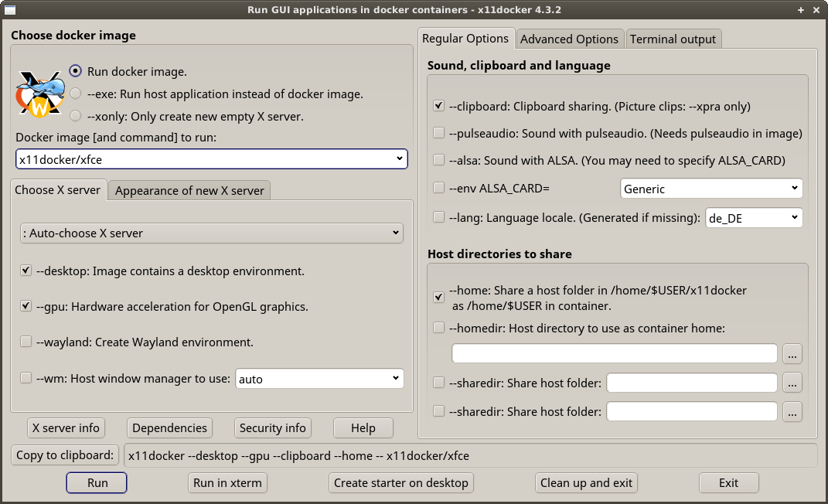Enable --wayland environment checkbox
The height and width of the screenshot is (504, 828).
tap(26, 342)
